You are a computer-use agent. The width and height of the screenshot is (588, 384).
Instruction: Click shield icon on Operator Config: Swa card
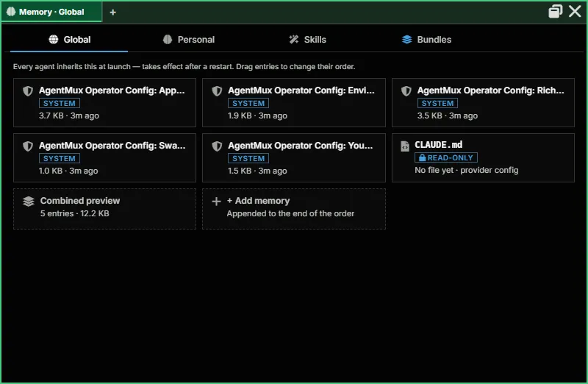pyautogui.click(x=28, y=146)
